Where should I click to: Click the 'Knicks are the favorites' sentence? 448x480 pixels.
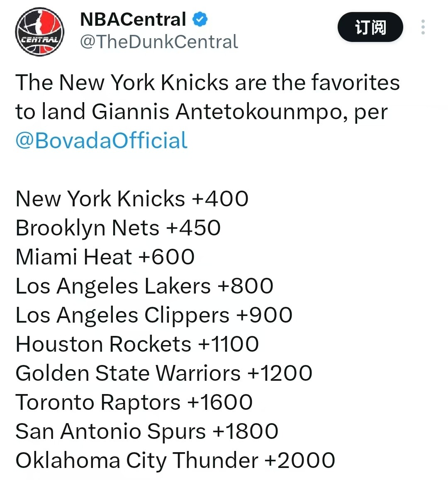coord(207,82)
